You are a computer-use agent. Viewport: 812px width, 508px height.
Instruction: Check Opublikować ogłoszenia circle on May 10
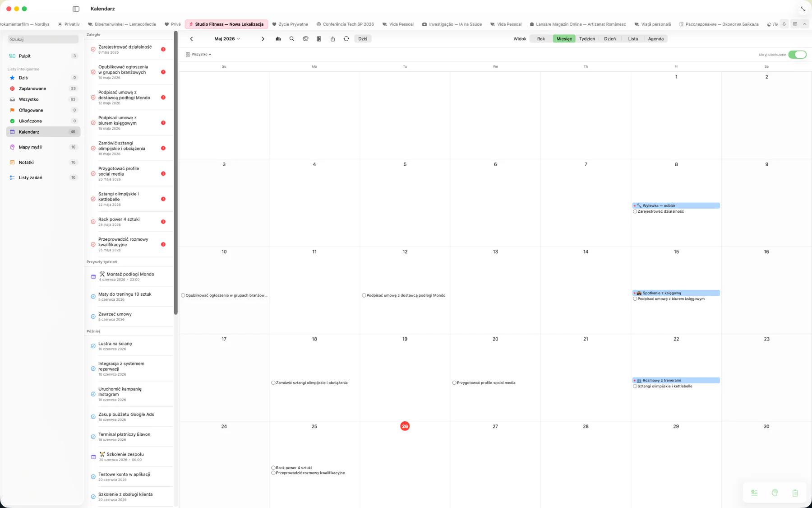(x=183, y=295)
